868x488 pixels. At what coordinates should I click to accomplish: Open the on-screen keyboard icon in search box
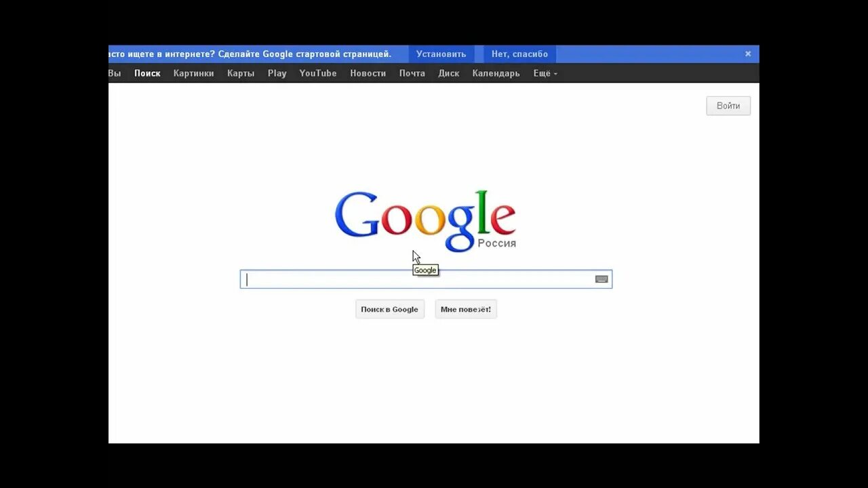tap(601, 279)
